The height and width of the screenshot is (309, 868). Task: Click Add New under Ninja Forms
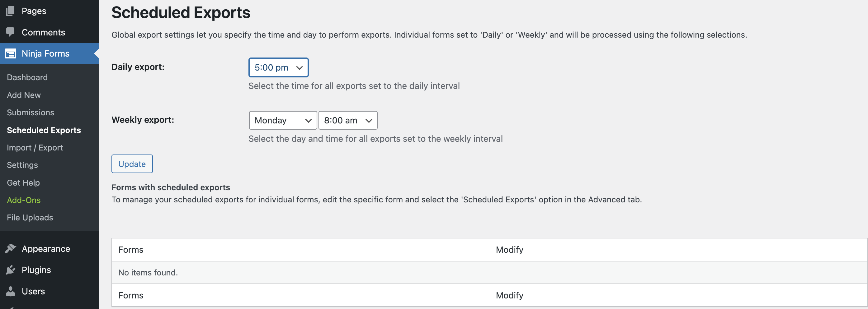tap(24, 95)
